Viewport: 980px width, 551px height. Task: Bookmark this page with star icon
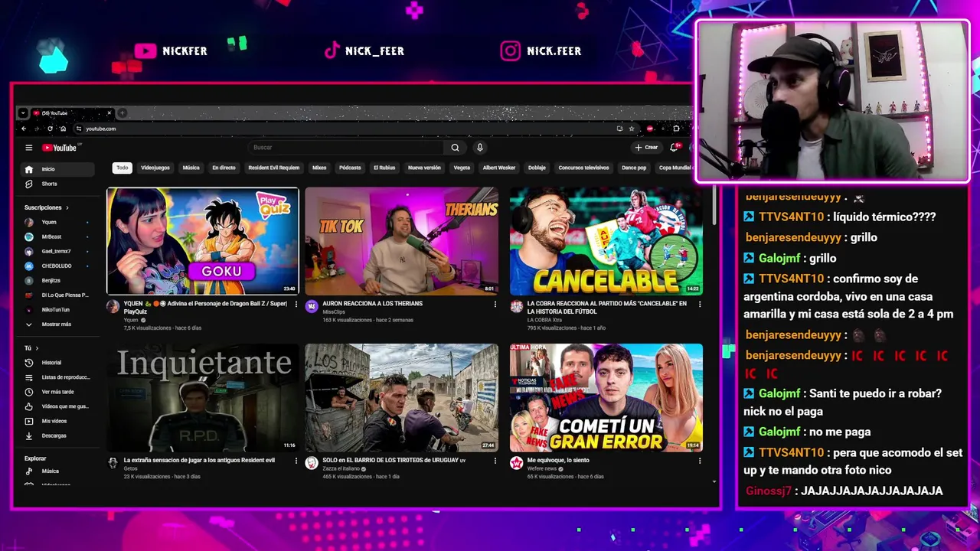(x=632, y=129)
